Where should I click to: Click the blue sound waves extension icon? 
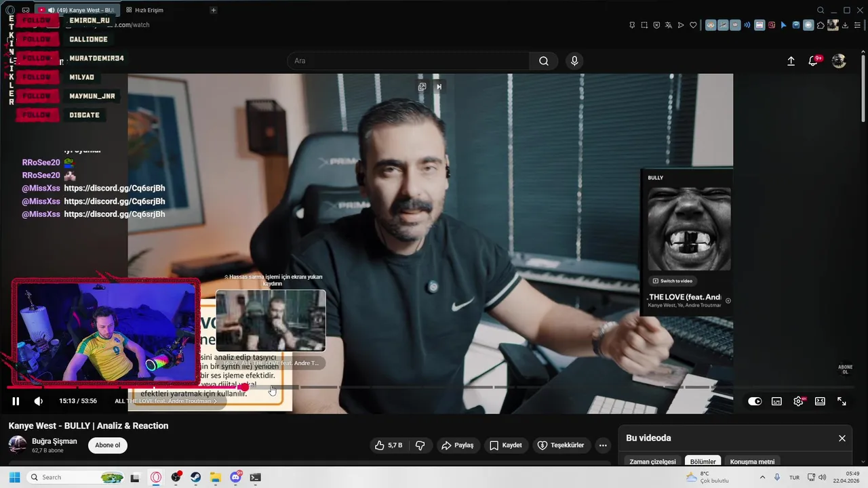pyautogui.click(x=747, y=25)
